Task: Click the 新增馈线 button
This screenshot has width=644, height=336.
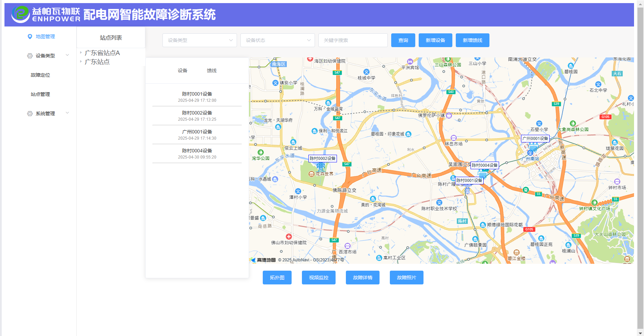Action: point(473,40)
